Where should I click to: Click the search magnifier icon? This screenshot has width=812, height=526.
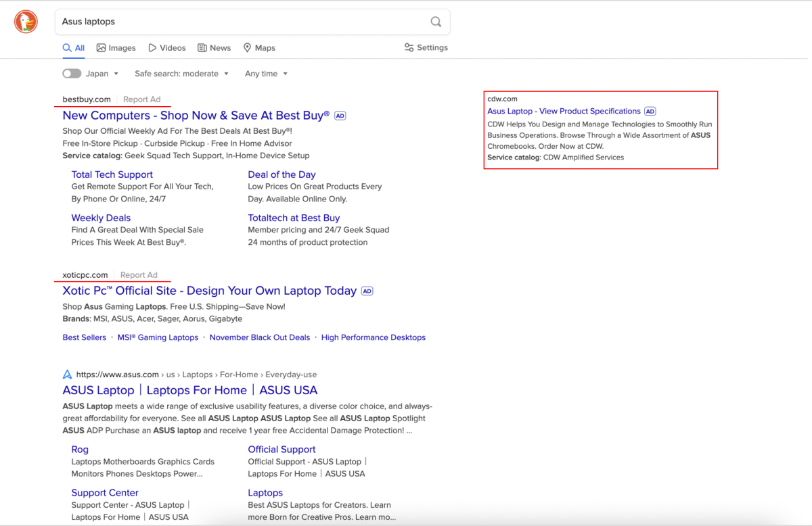(x=436, y=22)
